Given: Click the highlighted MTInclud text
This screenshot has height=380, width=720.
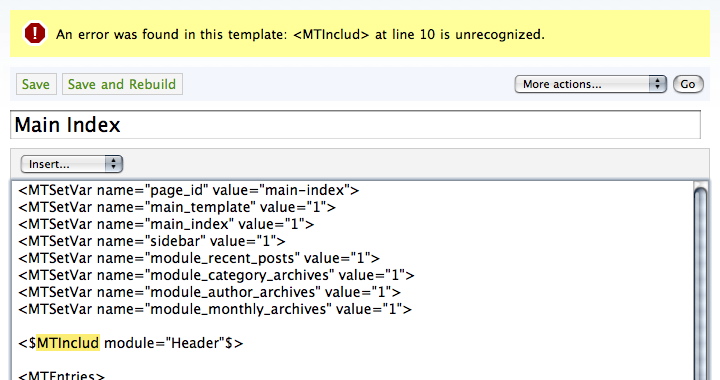Looking at the screenshot, I should (68, 343).
